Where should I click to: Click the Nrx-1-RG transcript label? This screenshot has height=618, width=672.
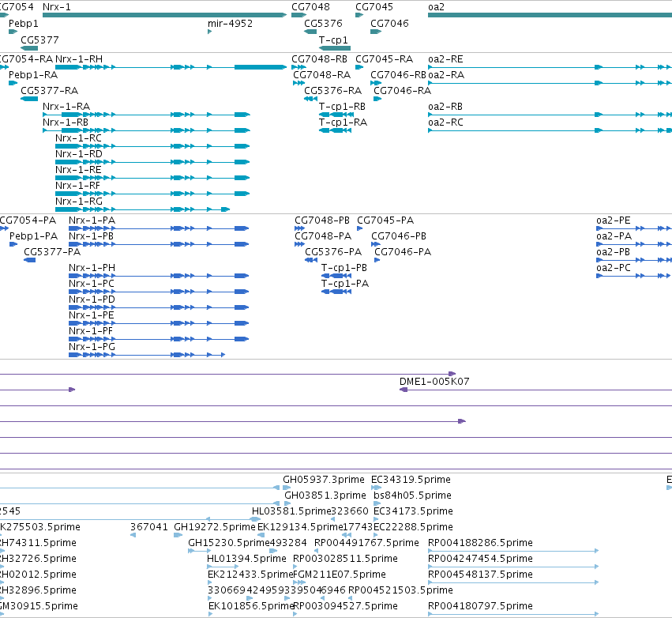pos(79,202)
